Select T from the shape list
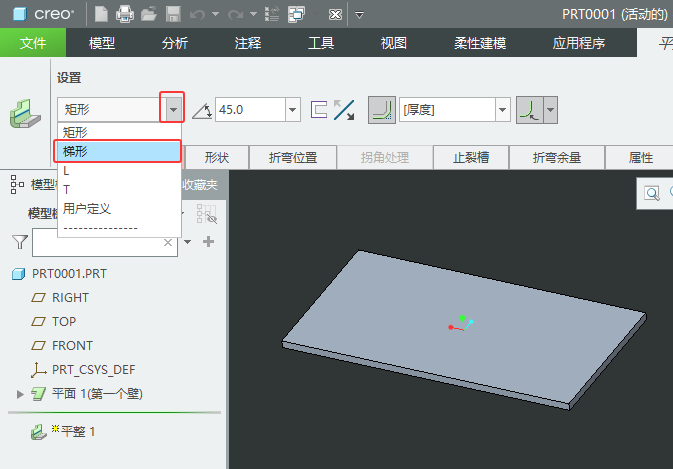Screen dimensions: 673x469 tap(119, 190)
